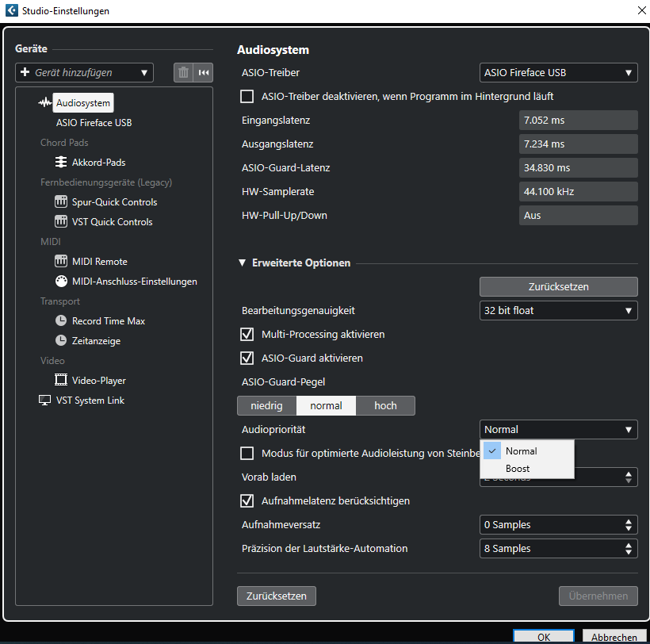Toggle Aufnahmelatenz berücksichtigen checkbox
Image resolution: width=650 pixels, height=644 pixels.
[247, 501]
